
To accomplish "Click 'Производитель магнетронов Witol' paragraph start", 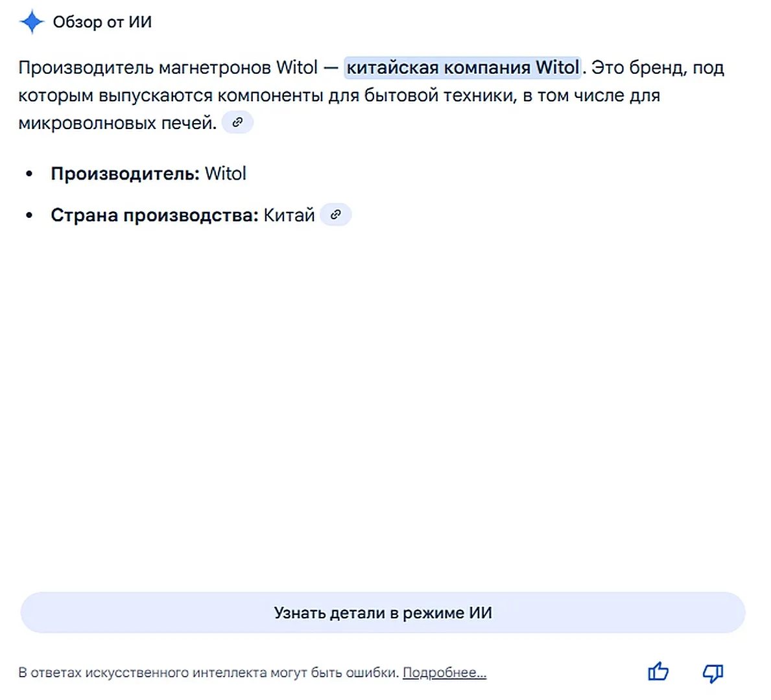I will tap(167, 67).
